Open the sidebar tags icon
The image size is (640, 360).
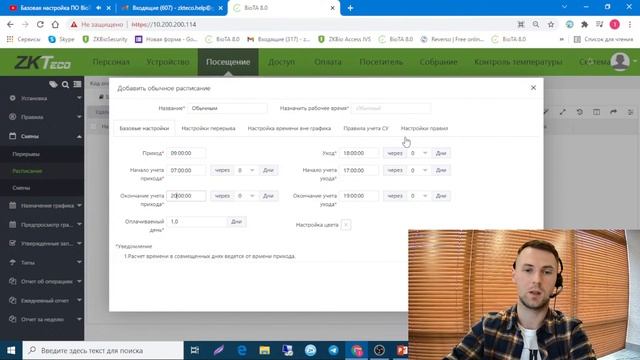pos(53,84)
